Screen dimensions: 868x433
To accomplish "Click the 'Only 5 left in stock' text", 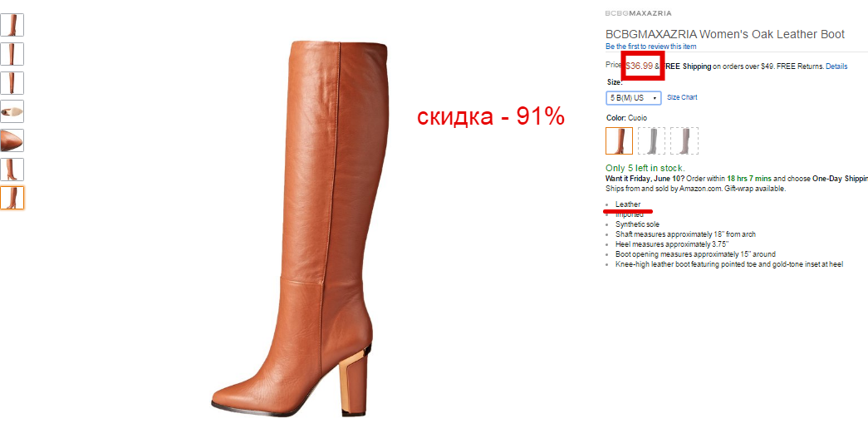I will (645, 168).
